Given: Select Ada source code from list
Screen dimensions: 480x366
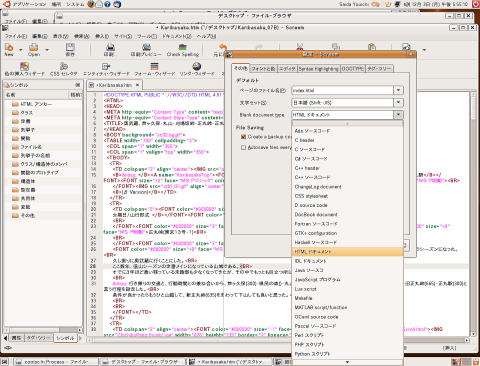Looking at the screenshot, I should click(x=347, y=131).
